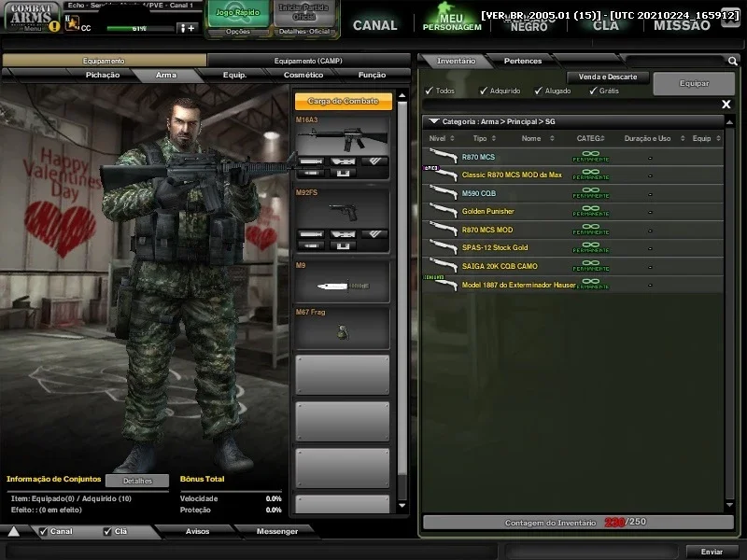747x560 pixels.
Task: Sort inventory by Equip column
Action: click(x=707, y=138)
